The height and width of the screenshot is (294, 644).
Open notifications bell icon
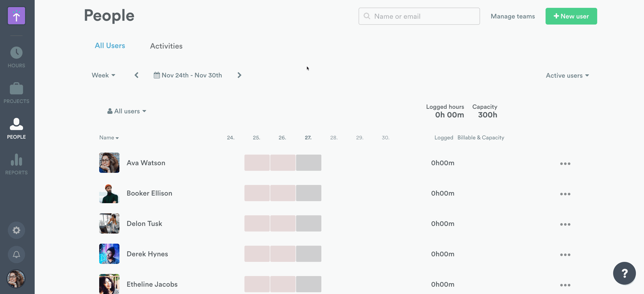[16, 255]
